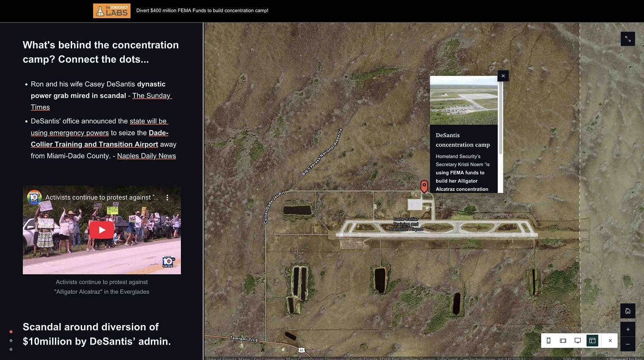Image resolution: width=644 pixels, height=360 pixels.
Task: Select the sidecar layout preview
Action: click(592, 341)
